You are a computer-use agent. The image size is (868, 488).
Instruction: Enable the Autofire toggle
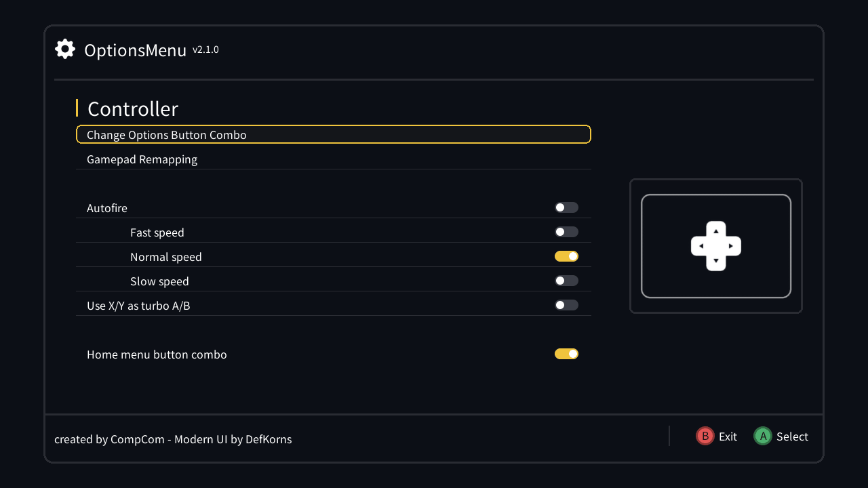(566, 207)
